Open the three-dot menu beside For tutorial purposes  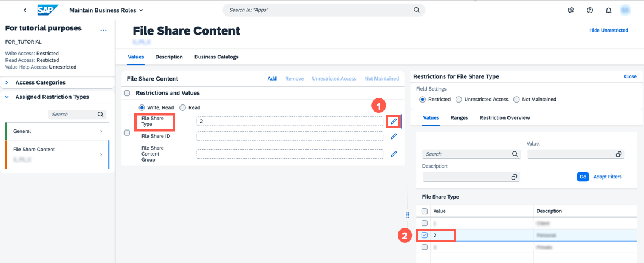[x=104, y=30]
